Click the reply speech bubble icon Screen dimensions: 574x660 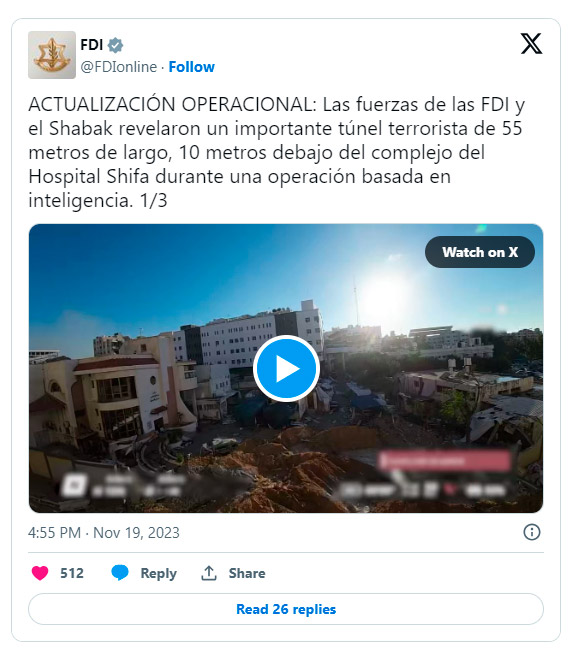120,573
